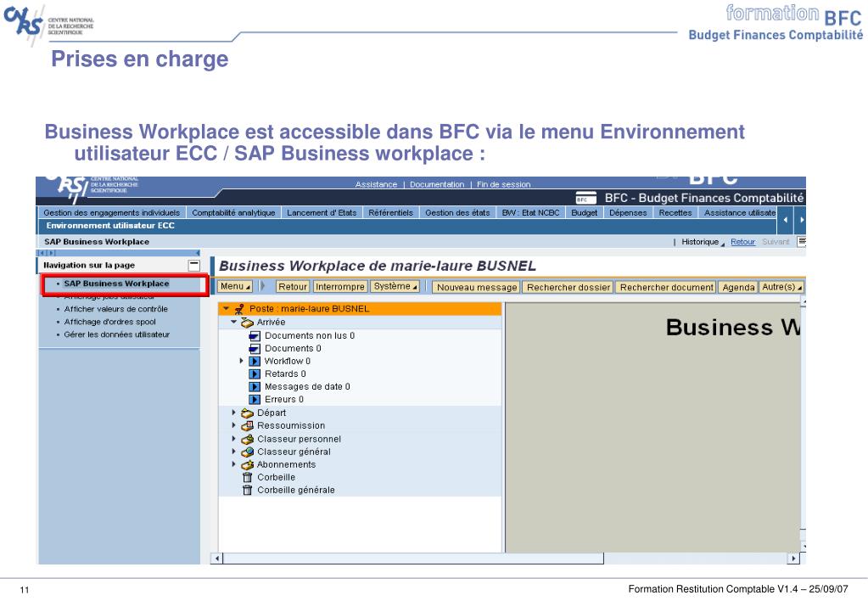Open the Autre(s) dropdown

(781, 287)
